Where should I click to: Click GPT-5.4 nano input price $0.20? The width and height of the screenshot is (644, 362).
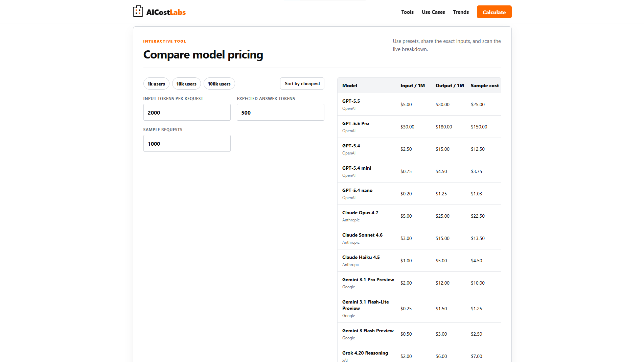click(406, 194)
